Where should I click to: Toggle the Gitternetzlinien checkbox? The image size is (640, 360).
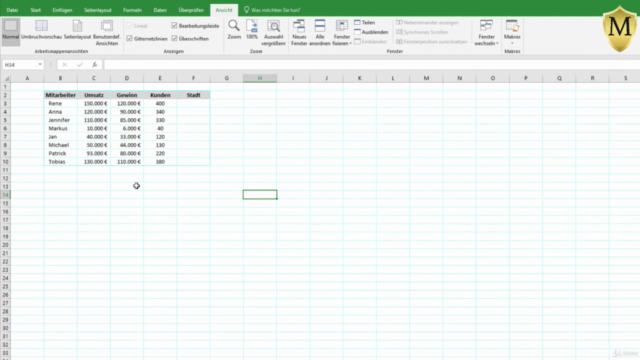(x=129, y=38)
